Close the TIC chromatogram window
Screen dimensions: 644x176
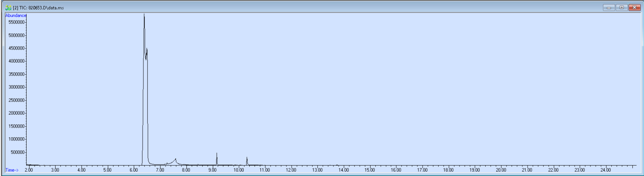(634, 7)
